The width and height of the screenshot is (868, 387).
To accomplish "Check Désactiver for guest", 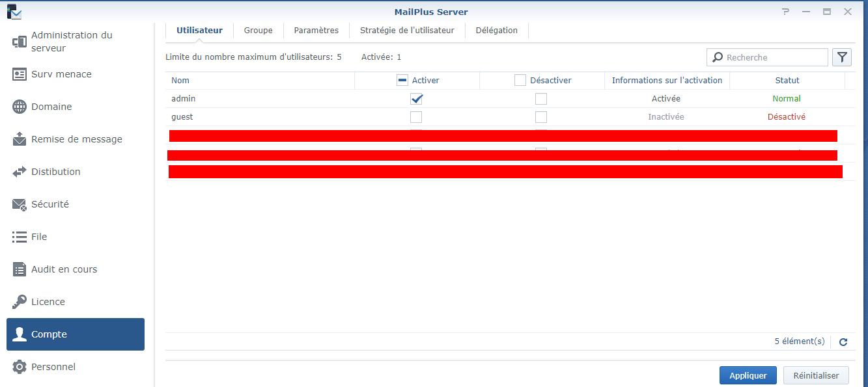I will point(540,117).
